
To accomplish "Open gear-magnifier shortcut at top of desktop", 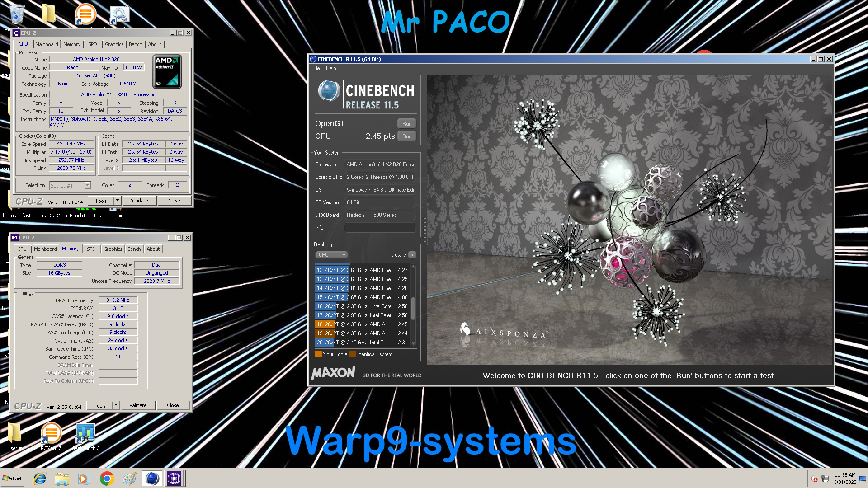I will click(x=119, y=14).
